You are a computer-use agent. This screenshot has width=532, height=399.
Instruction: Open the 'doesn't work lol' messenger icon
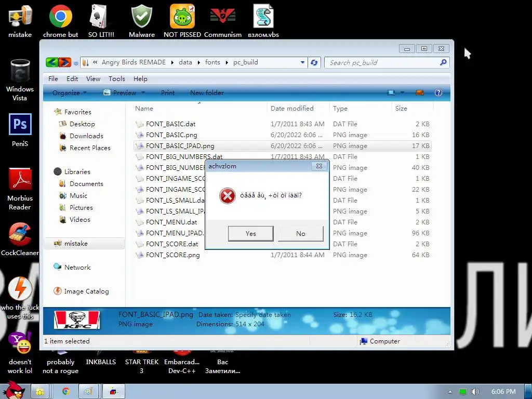20,343
